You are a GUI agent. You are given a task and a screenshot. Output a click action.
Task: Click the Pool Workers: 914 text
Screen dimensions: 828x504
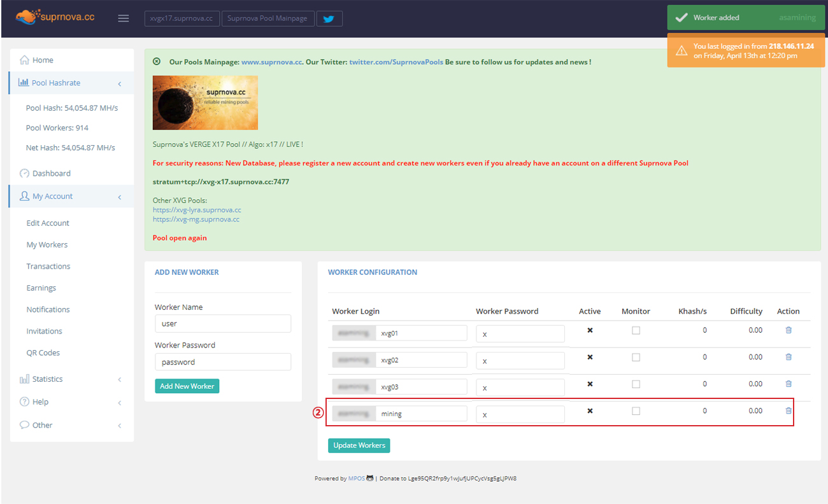pos(57,128)
